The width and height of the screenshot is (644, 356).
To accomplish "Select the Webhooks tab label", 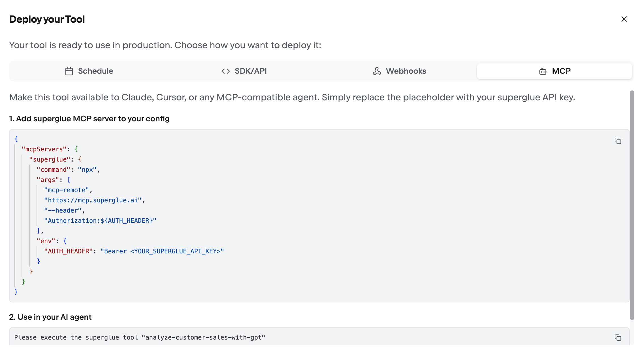I will click(406, 71).
